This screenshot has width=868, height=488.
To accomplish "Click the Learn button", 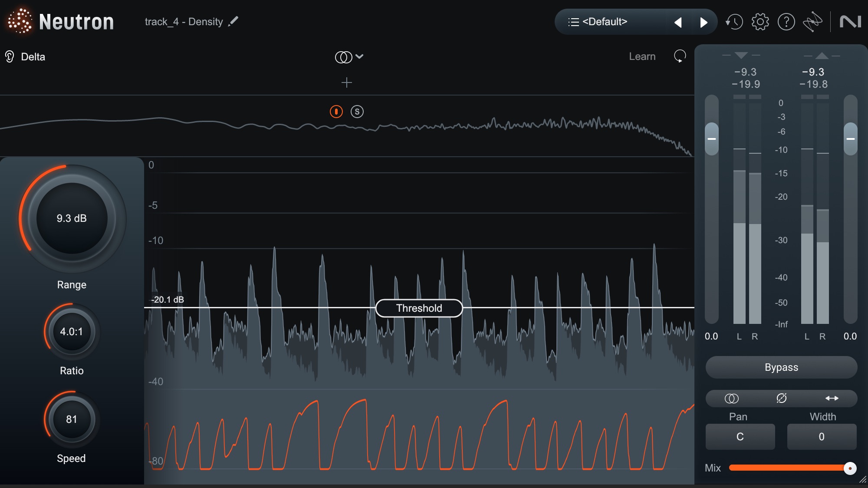I will (642, 56).
